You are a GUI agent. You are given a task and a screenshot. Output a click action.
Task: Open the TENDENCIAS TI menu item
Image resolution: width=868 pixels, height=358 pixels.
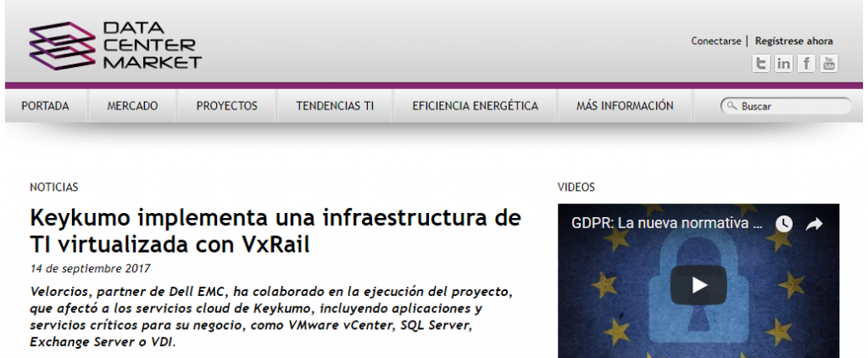[335, 106]
